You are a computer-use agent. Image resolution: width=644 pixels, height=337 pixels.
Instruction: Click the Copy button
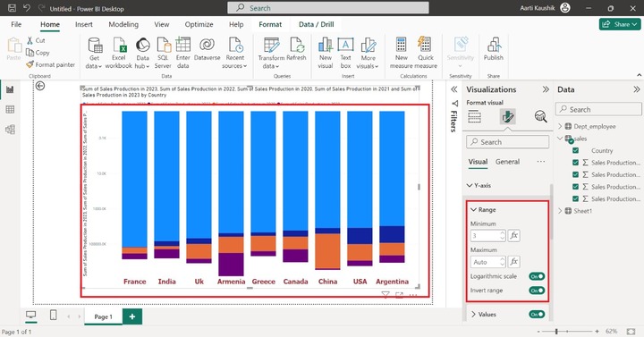pyautogui.click(x=38, y=53)
